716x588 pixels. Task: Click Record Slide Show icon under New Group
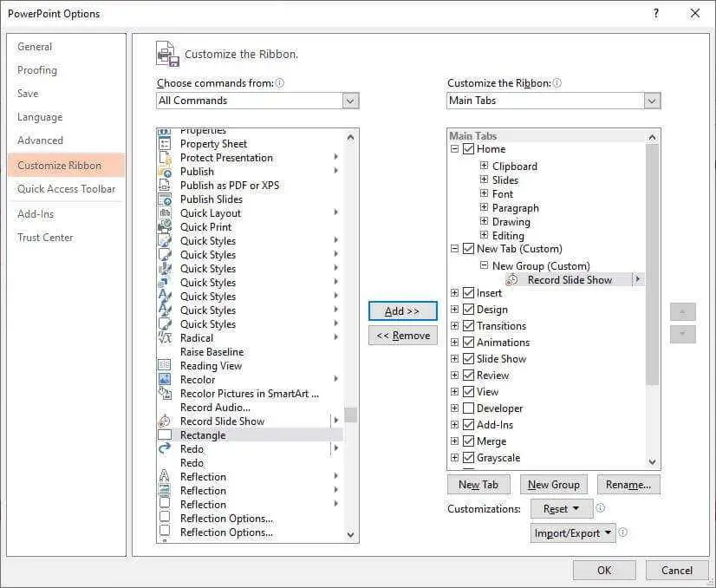pos(511,280)
